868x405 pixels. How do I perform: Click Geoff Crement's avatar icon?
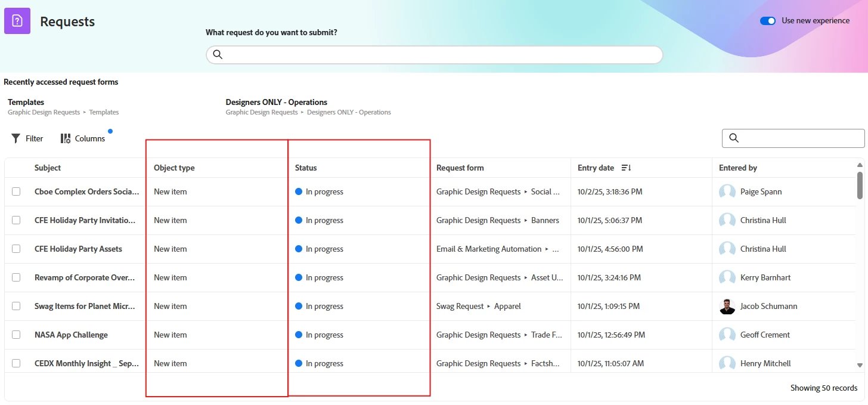[727, 335]
